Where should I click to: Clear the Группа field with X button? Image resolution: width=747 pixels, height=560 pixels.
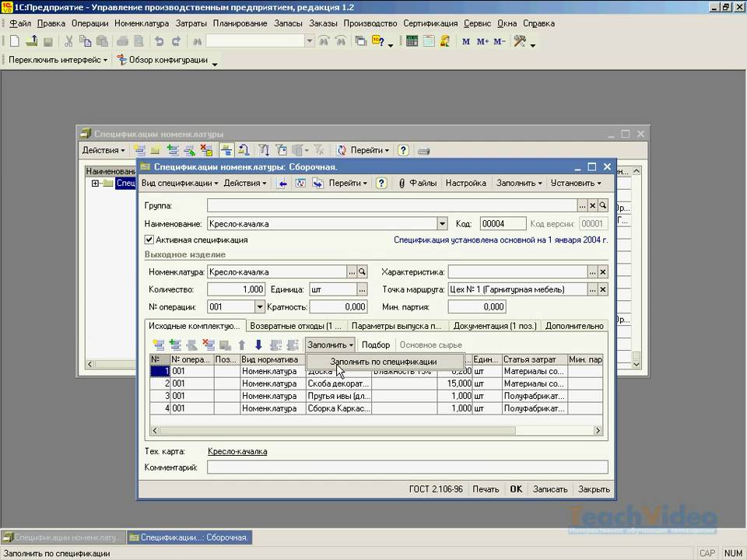click(592, 205)
